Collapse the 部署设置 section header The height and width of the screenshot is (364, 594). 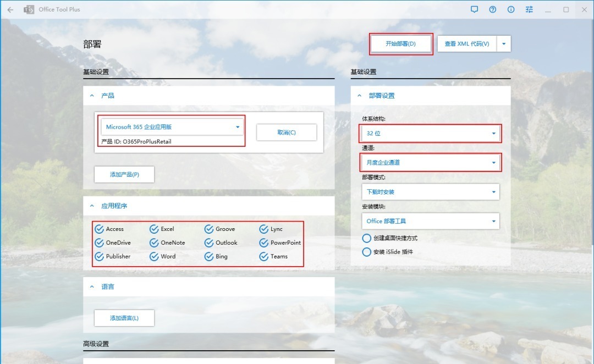(360, 96)
